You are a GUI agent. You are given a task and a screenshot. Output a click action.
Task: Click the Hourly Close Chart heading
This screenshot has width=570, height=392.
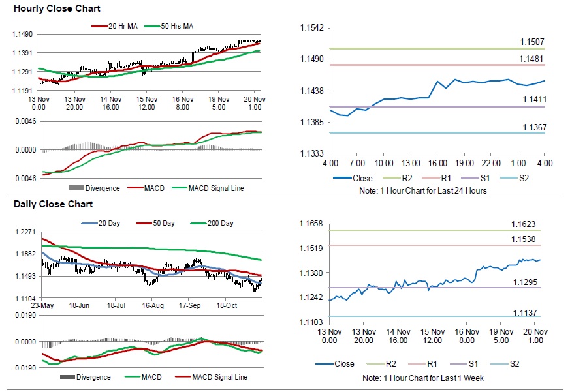(x=57, y=8)
